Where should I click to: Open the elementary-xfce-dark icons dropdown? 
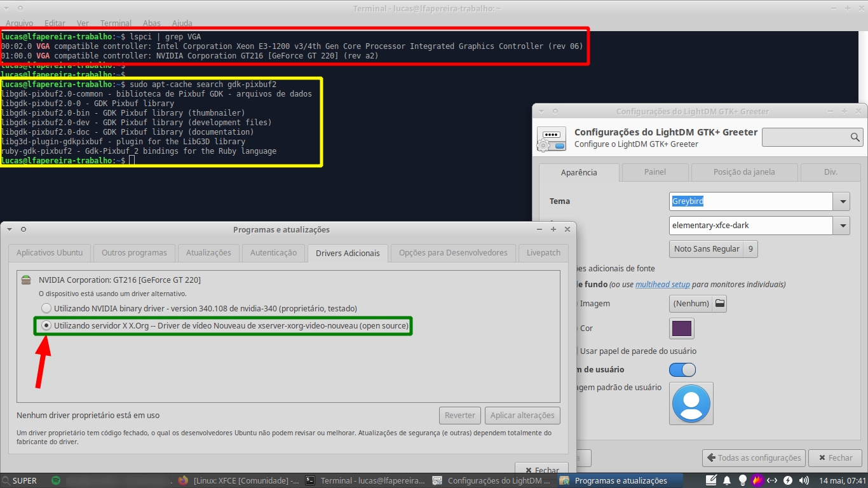click(843, 226)
